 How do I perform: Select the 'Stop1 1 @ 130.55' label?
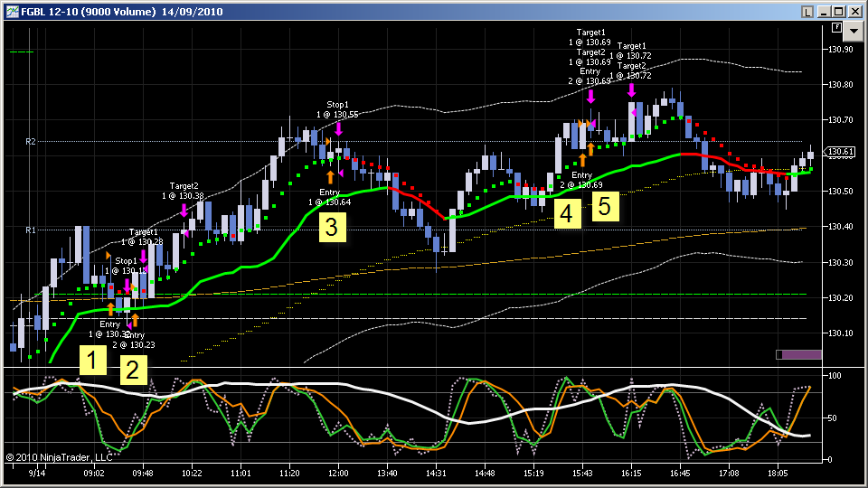coord(337,109)
